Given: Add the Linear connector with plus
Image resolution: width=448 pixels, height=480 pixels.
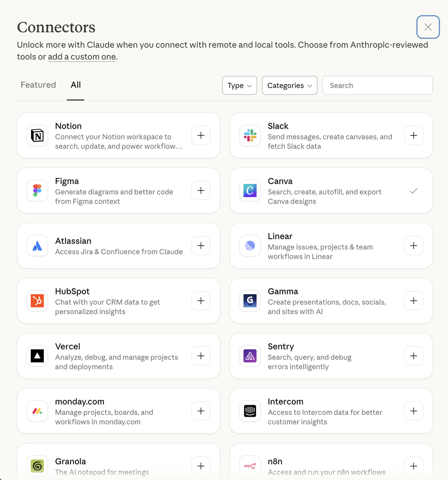Looking at the screenshot, I should (414, 246).
